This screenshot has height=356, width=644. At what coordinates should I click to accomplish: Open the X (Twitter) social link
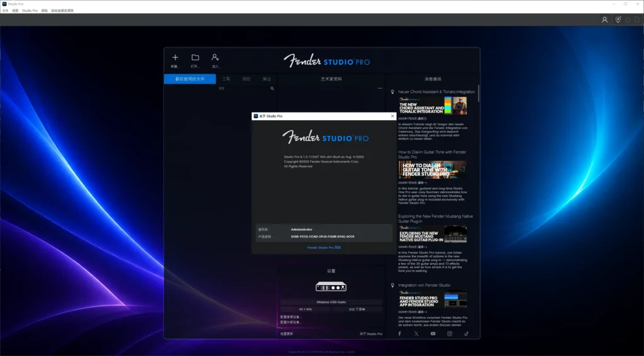416,333
